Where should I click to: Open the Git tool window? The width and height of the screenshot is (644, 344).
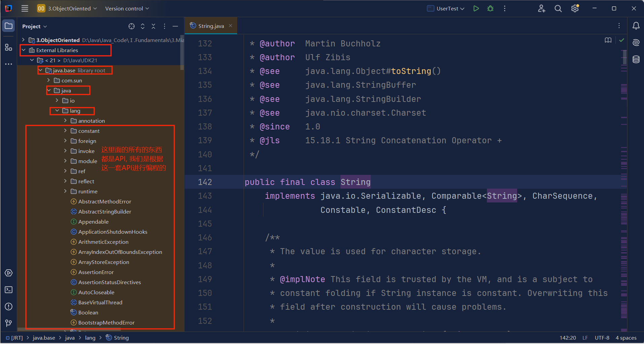coord(9,323)
